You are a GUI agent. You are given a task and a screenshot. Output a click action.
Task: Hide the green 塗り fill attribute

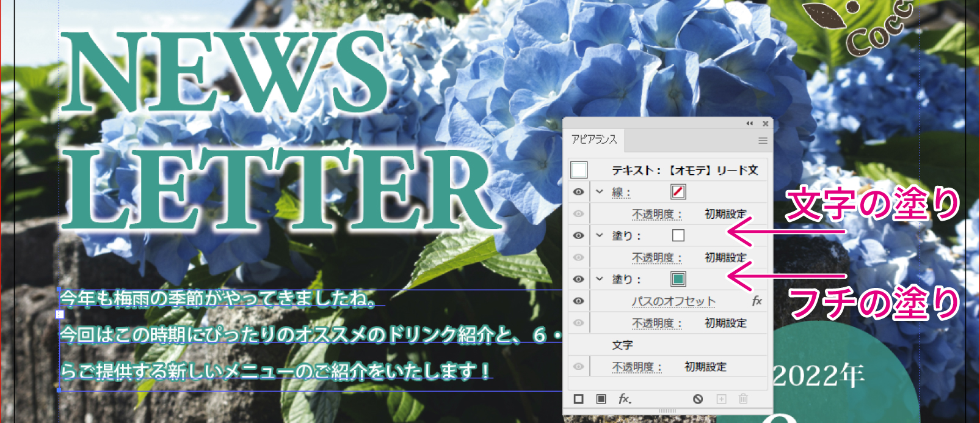(578, 279)
